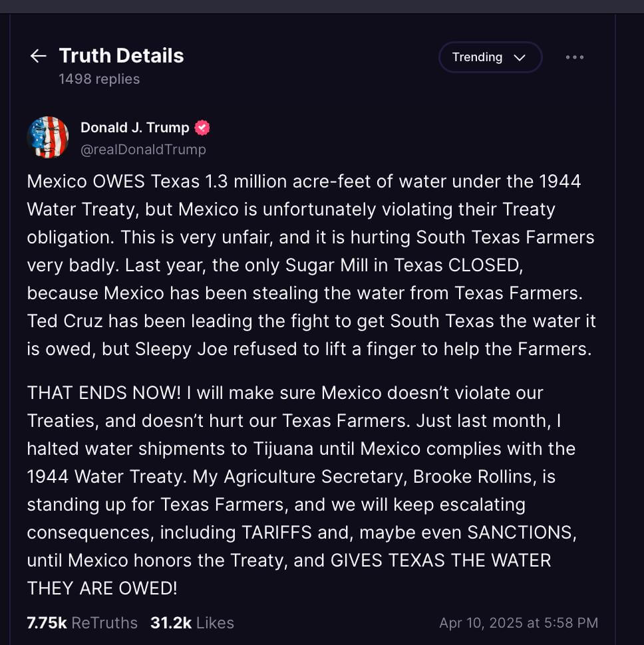Click the paragraph starting "Mexico OWES Texas"
The width and height of the screenshot is (644, 645).
(x=311, y=265)
